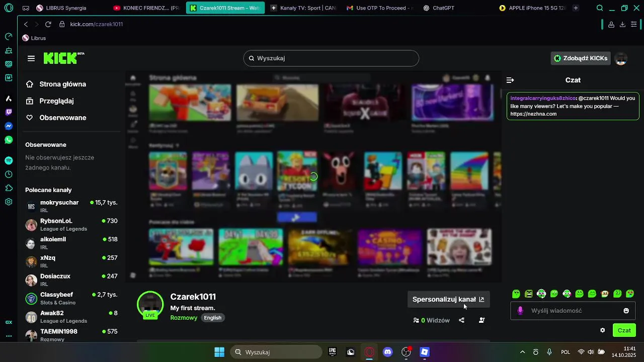Image resolution: width=644 pixels, height=362 pixels.
Task: Open the 0 Widzów viewer list
Action: 431,320
